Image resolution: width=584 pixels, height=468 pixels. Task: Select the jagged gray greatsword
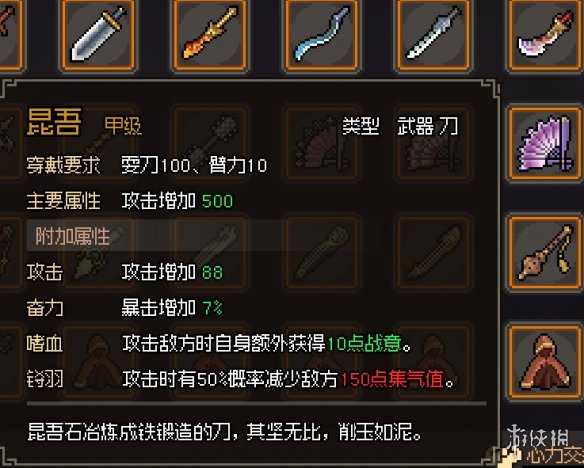point(433,35)
